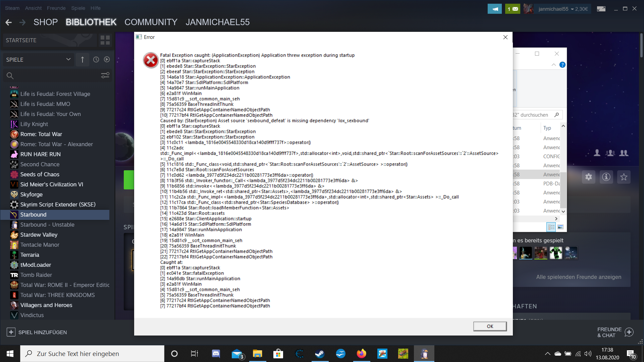The image size is (644, 362).
Task: Select Starbound in the game list
Action: tap(55, 215)
